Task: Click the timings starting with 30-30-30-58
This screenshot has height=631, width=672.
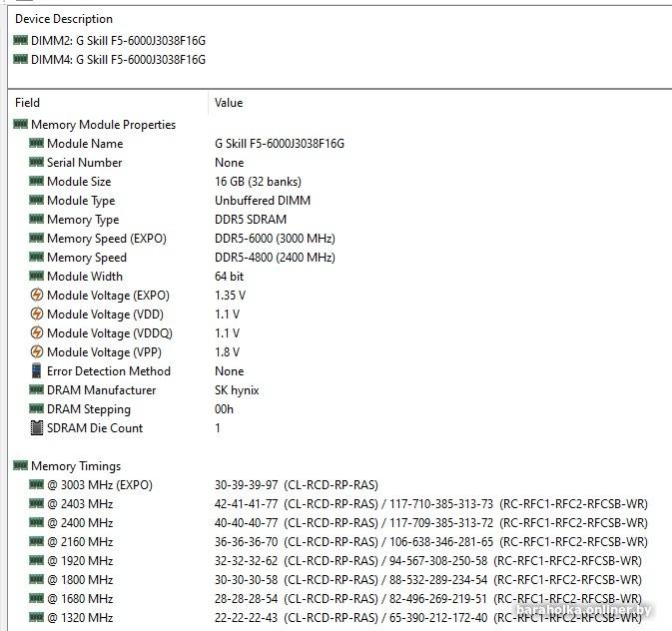Action: (428, 580)
